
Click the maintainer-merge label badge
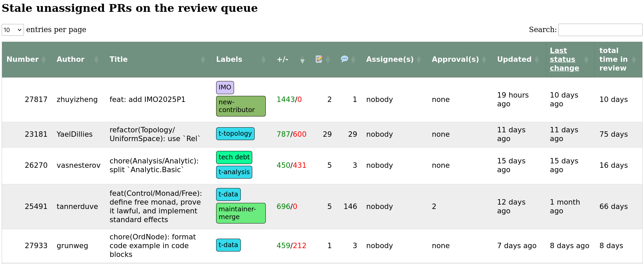(240, 213)
